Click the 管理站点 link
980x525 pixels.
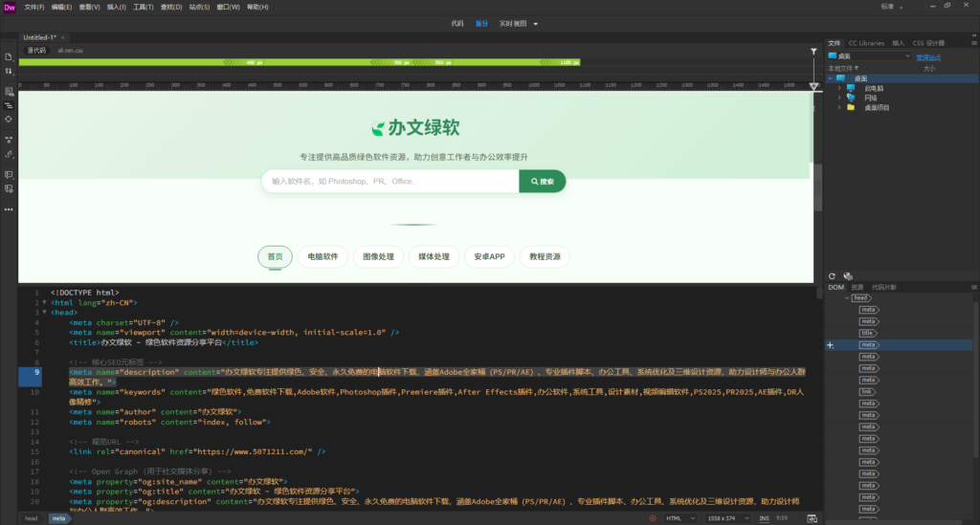[x=928, y=57]
